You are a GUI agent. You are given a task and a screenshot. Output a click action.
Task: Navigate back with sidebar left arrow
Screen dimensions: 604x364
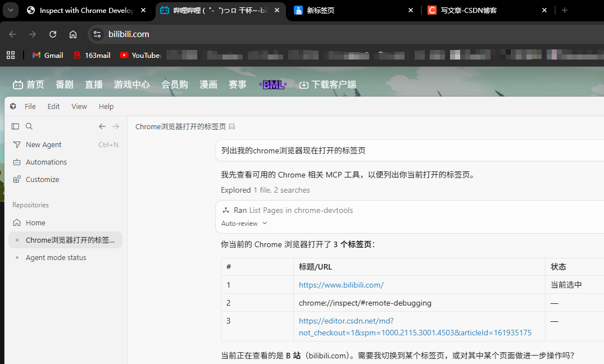coord(102,126)
